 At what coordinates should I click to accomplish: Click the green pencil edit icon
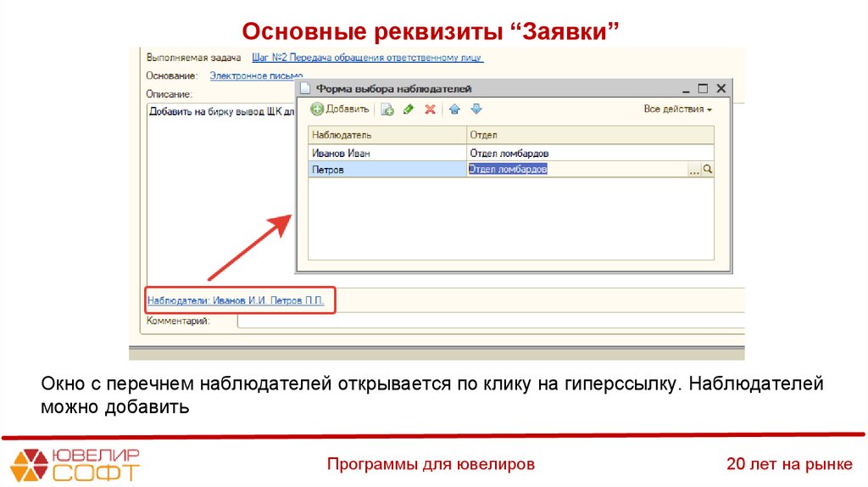coord(409,109)
